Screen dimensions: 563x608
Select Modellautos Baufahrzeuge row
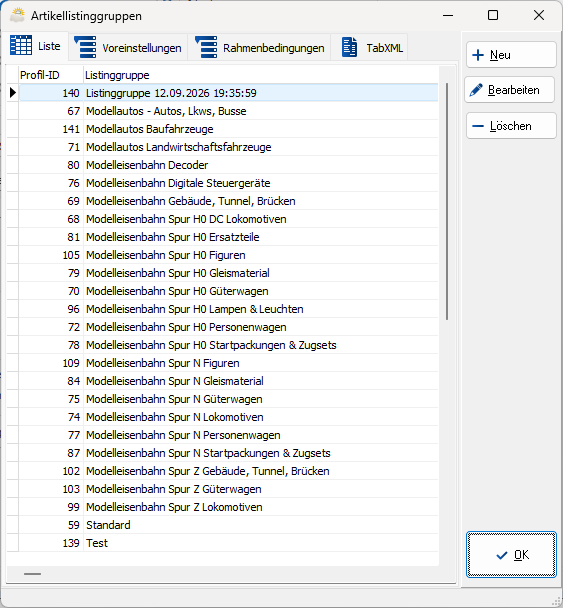click(228, 129)
